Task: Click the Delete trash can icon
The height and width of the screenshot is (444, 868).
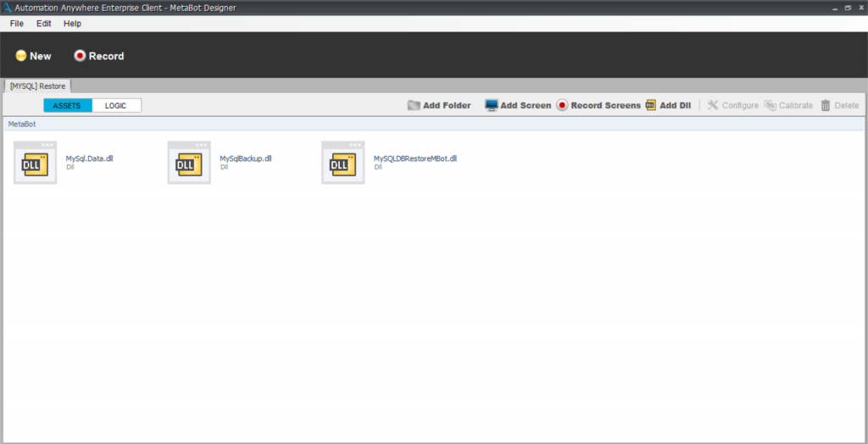Action: (x=826, y=105)
